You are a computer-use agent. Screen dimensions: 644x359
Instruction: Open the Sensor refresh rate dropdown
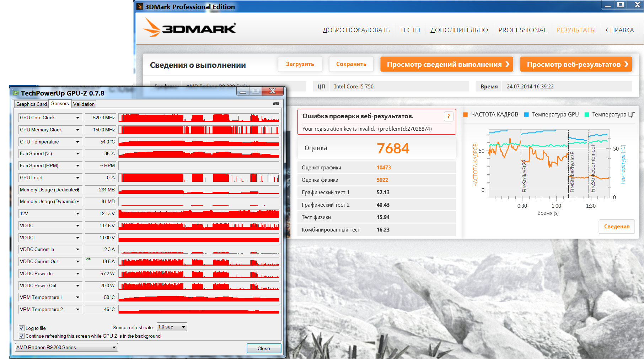coord(172,327)
